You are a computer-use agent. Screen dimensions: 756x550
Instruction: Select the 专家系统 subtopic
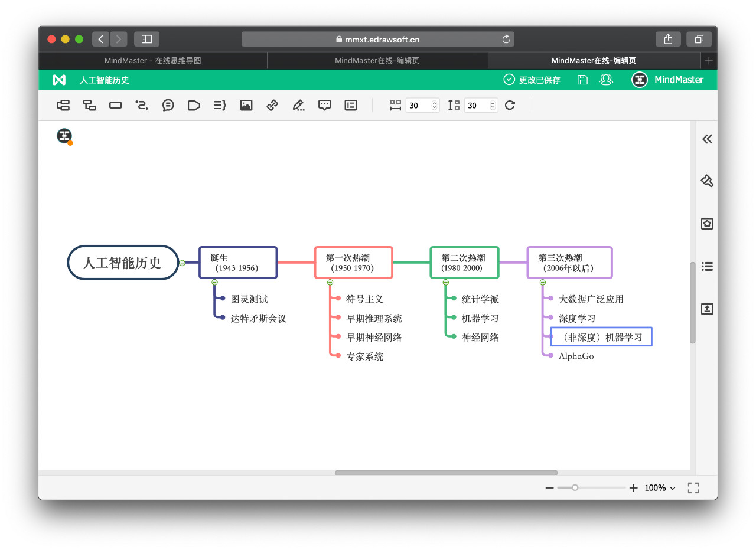(x=365, y=356)
